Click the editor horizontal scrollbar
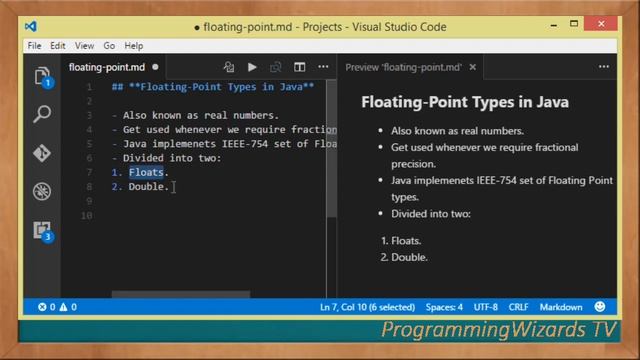This screenshot has width=640, height=360. 181,294
